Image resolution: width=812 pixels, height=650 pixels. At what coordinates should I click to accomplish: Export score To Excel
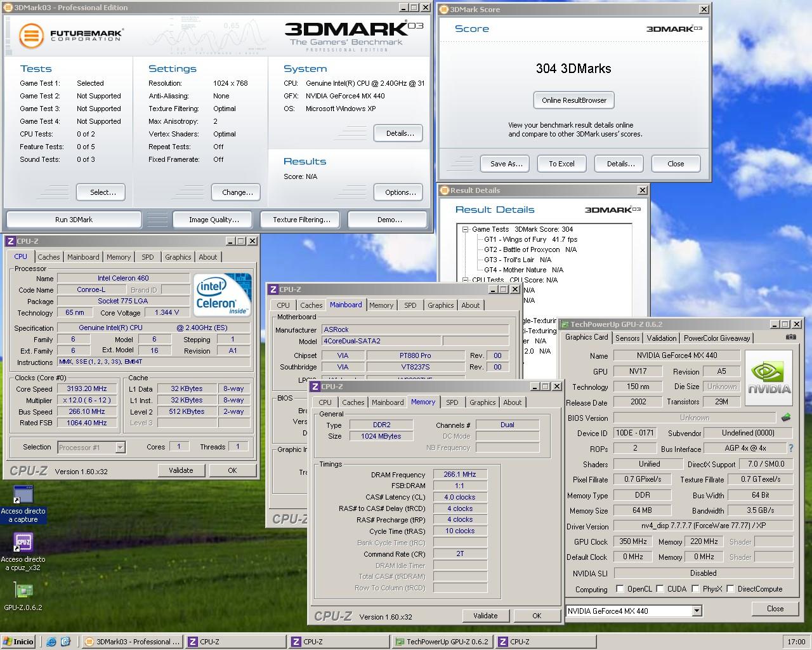(x=561, y=164)
